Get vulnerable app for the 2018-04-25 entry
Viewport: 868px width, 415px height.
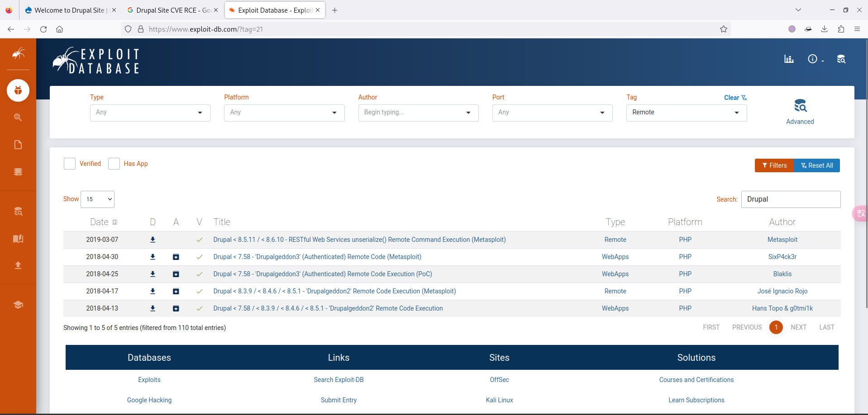click(x=176, y=274)
